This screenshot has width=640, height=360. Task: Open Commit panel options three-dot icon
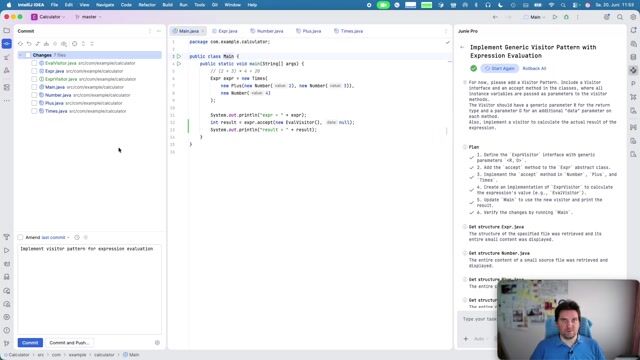pyautogui.click(x=149, y=31)
